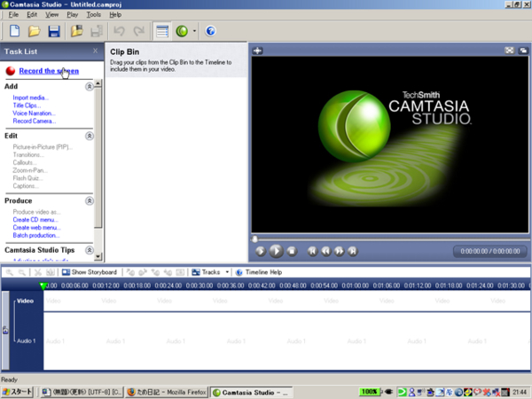Viewport: 532px width, 399px height.
Task: Click the green playhead marker on the timeline
Action: [43, 286]
